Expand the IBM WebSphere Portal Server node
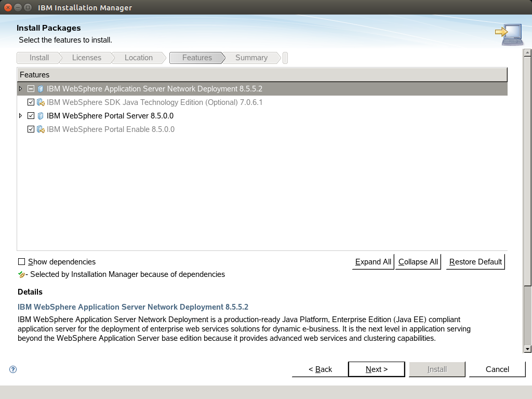532x399 pixels. [x=21, y=116]
